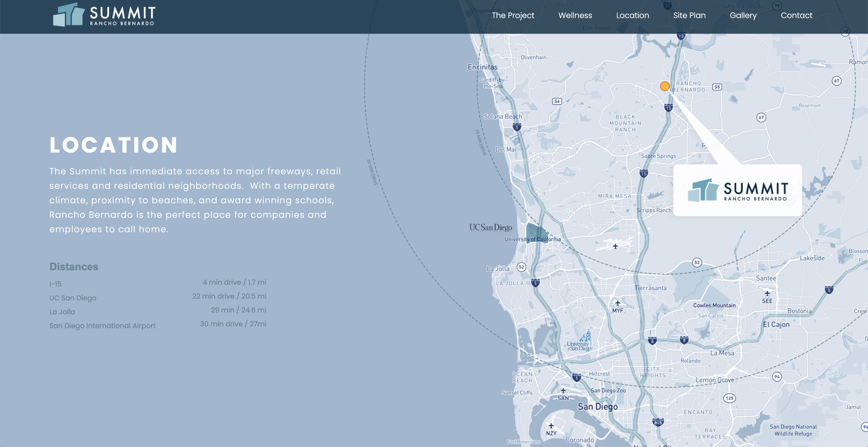Select the I-15 distance row label
The image size is (868, 447).
tap(55, 284)
